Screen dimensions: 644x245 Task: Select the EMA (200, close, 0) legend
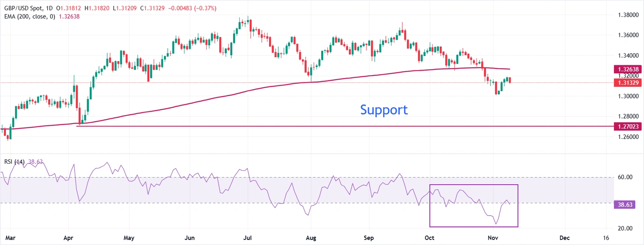point(30,16)
